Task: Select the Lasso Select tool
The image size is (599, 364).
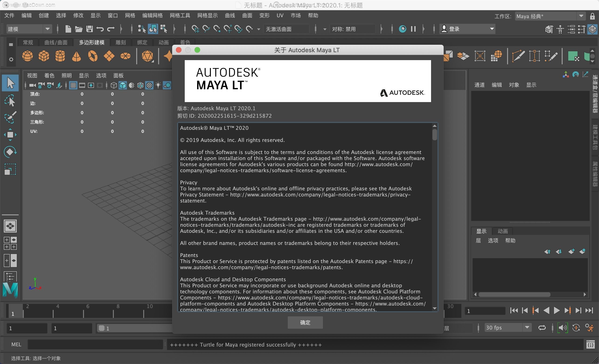Action: click(10, 100)
